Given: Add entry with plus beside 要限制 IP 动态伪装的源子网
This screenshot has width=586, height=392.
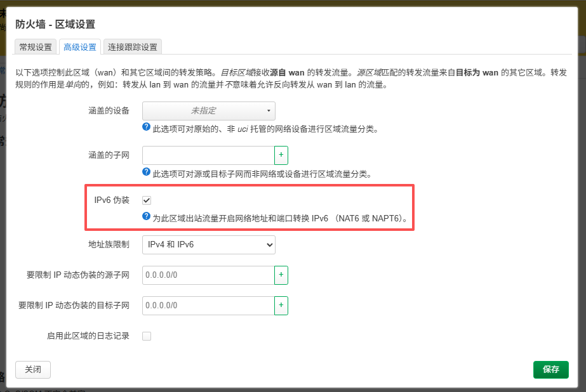Looking at the screenshot, I should click(x=281, y=275).
